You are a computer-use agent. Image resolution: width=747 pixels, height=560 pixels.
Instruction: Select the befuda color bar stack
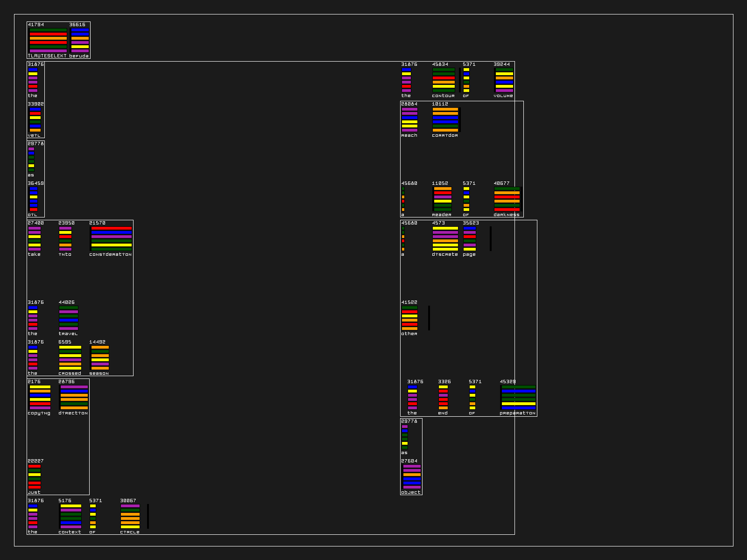point(80,40)
